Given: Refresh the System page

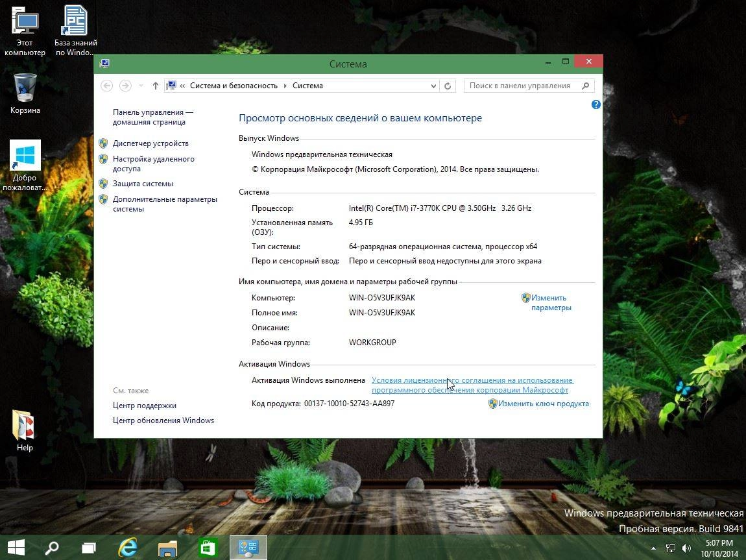Looking at the screenshot, I should 447,86.
